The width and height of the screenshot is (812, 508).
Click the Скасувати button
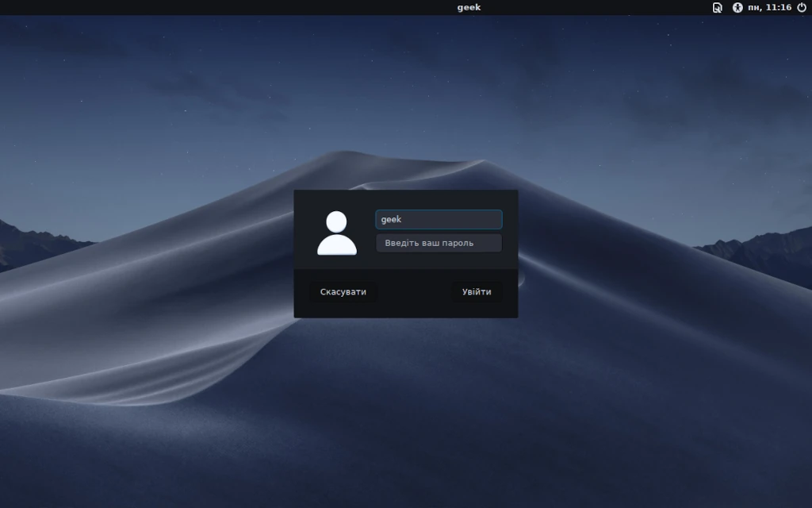click(x=343, y=292)
